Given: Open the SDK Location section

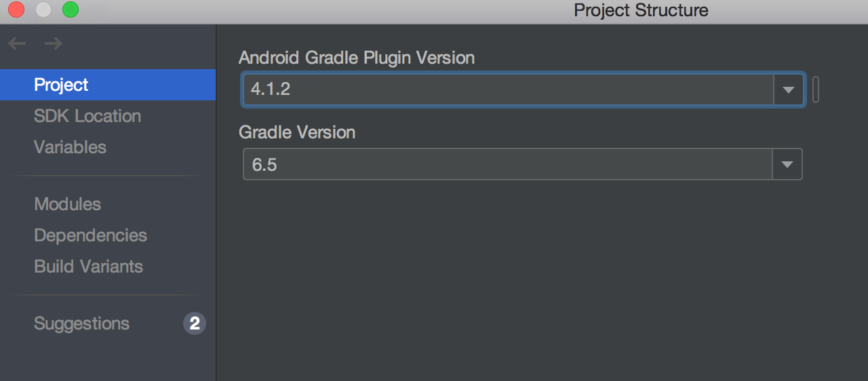Looking at the screenshot, I should point(87,116).
